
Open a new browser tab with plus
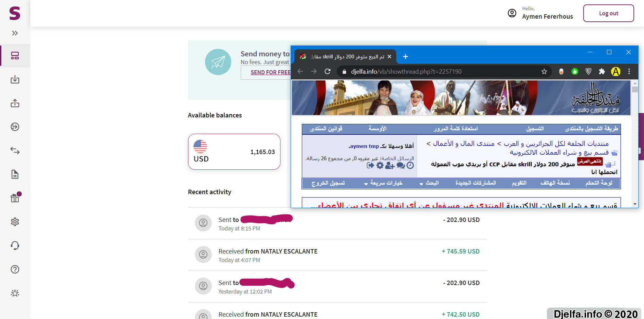point(405,57)
